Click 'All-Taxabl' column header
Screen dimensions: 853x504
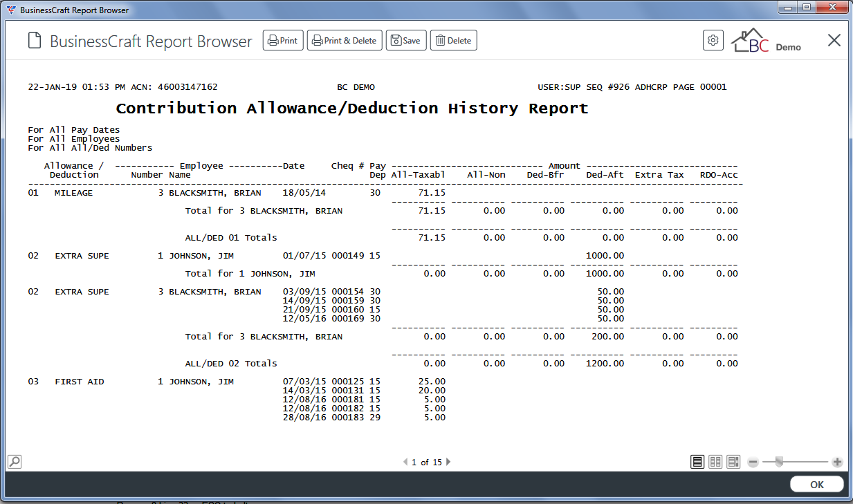(418, 175)
